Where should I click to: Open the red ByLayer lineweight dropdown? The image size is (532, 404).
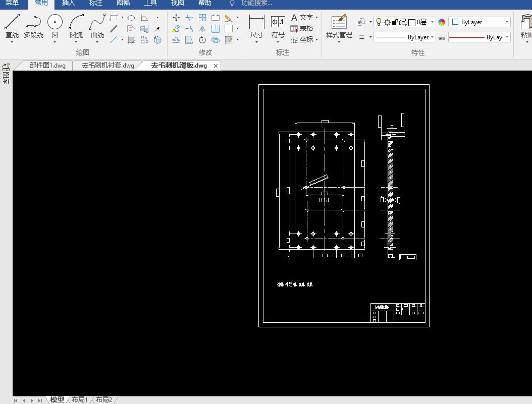tap(480, 37)
